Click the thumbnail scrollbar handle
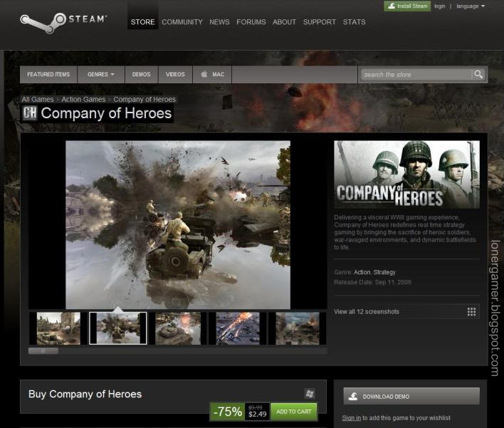Viewport: 504px width, 428px height. click(x=43, y=351)
